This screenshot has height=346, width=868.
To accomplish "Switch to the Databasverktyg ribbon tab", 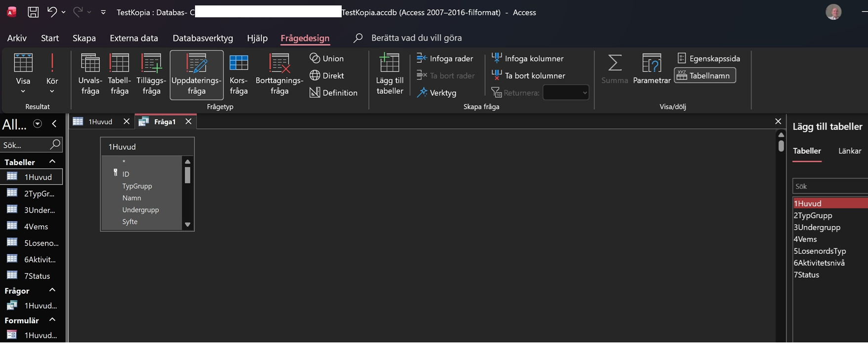I will [202, 38].
